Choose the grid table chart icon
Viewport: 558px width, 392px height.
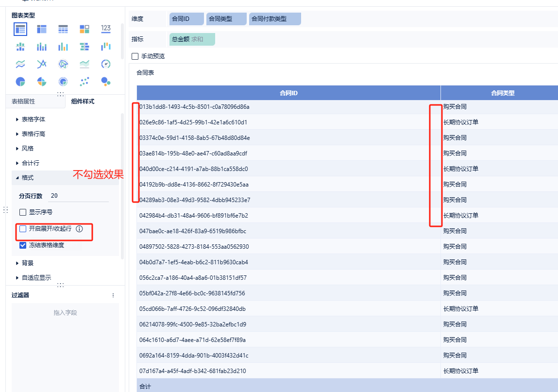tap(63, 29)
